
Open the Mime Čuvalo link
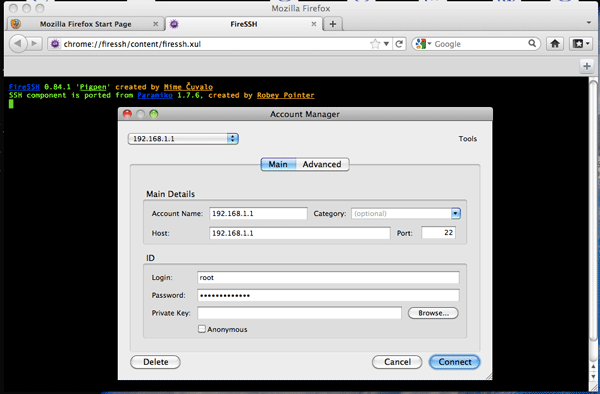click(188, 87)
